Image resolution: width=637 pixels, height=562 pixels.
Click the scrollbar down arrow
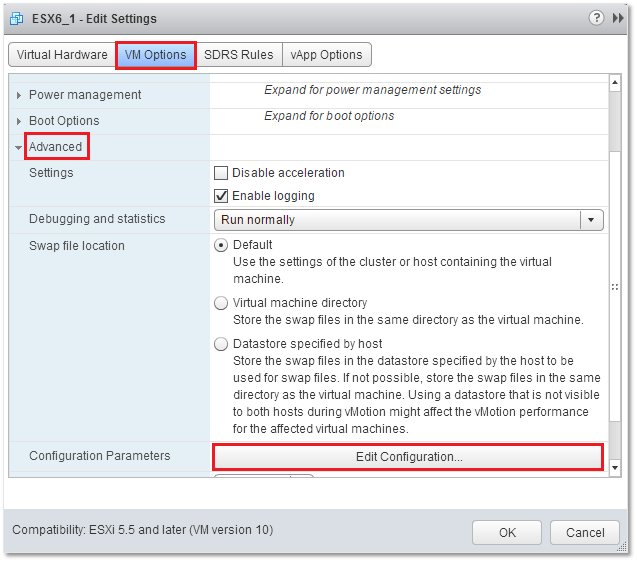pyautogui.click(x=615, y=468)
